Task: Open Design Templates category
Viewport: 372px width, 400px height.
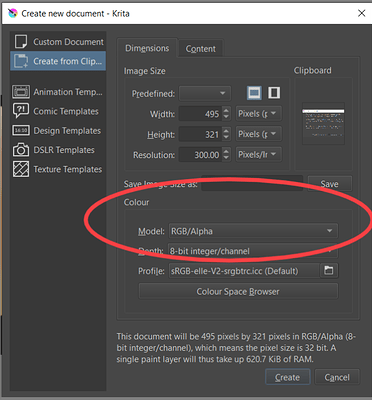Action: pyautogui.click(x=58, y=130)
